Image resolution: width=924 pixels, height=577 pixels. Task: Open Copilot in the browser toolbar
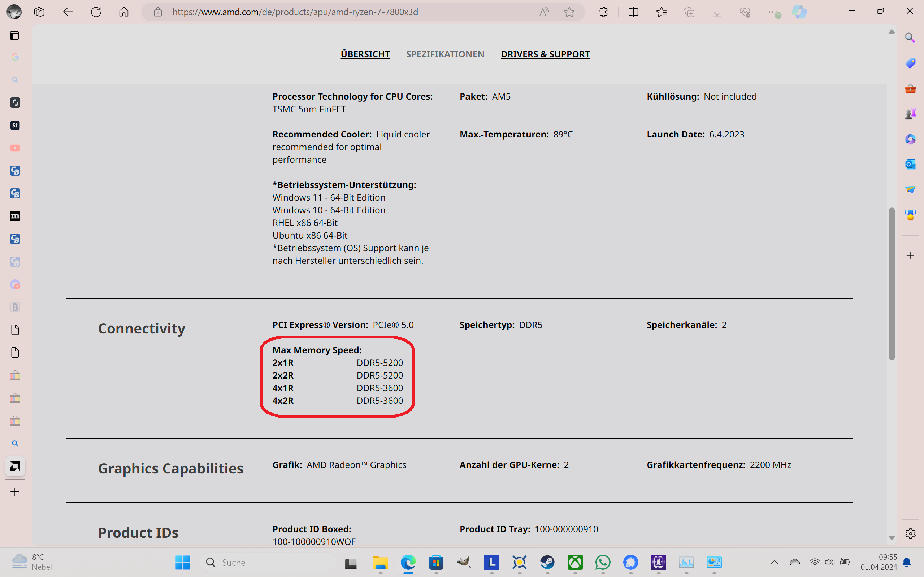pos(799,12)
